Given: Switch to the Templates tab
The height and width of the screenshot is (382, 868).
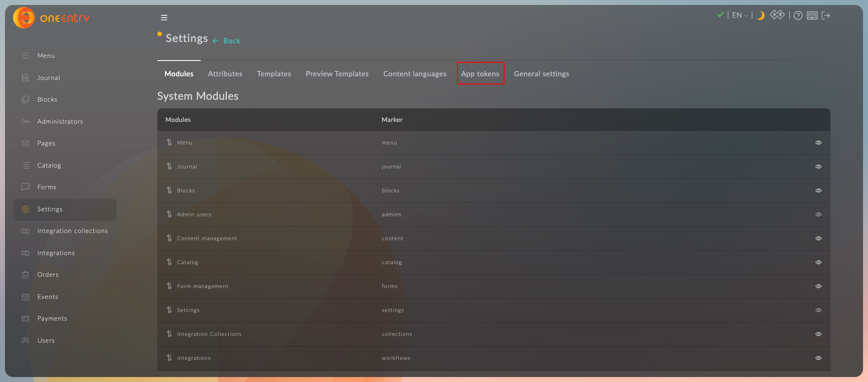Looking at the screenshot, I should [x=274, y=74].
